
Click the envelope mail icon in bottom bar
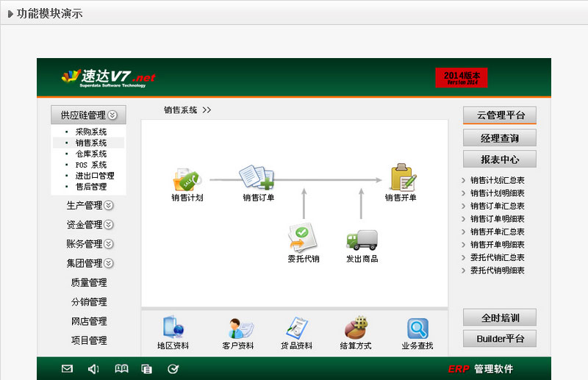[x=67, y=369]
